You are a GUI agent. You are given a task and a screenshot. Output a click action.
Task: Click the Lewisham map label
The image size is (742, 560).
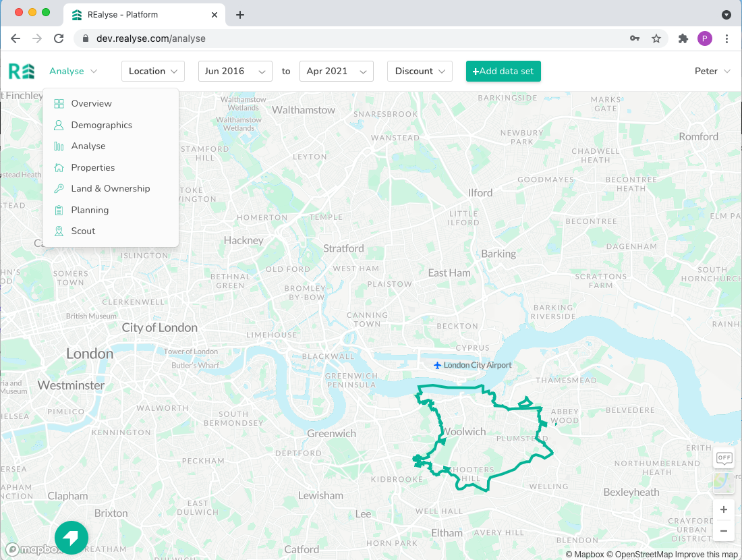(x=320, y=496)
